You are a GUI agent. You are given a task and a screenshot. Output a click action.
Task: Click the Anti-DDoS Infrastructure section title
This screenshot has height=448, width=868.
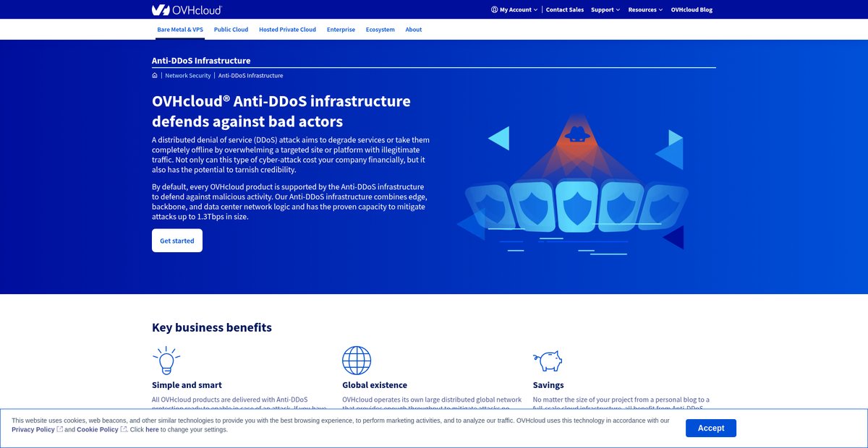201,61
